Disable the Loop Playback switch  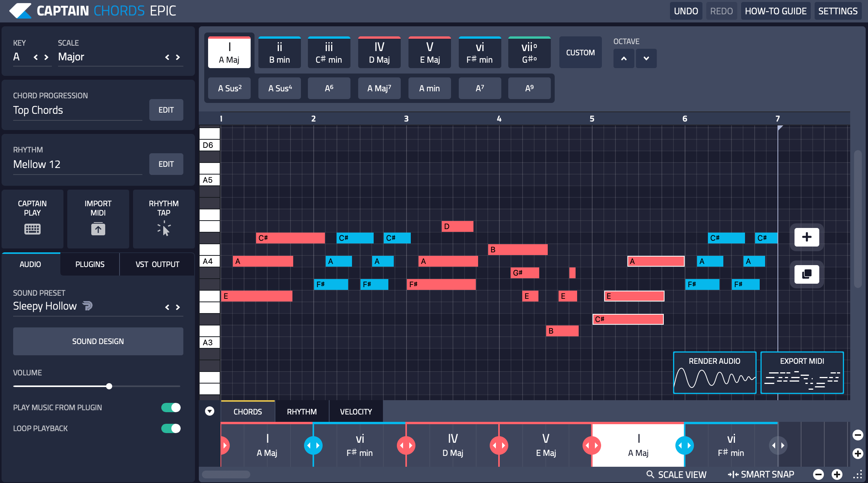[171, 428]
